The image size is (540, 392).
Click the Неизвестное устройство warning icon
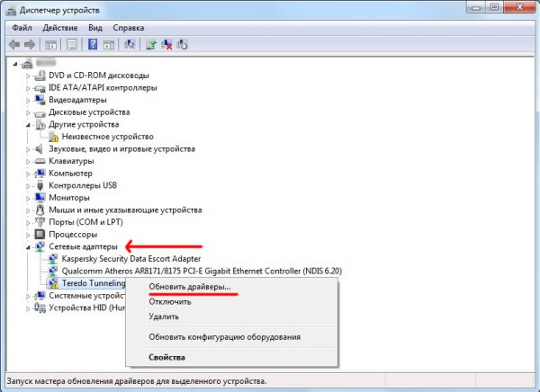53,137
